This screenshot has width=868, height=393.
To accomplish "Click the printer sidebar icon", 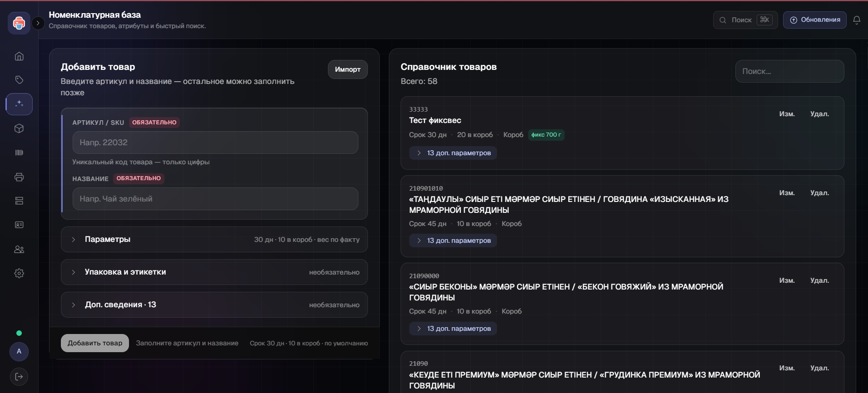I will [x=19, y=177].
